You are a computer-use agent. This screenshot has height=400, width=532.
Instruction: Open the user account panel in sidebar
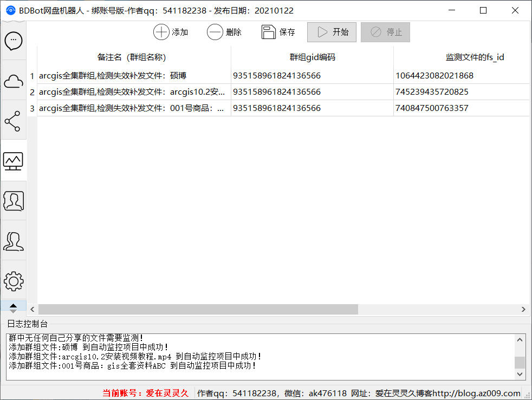click(14, 241)
